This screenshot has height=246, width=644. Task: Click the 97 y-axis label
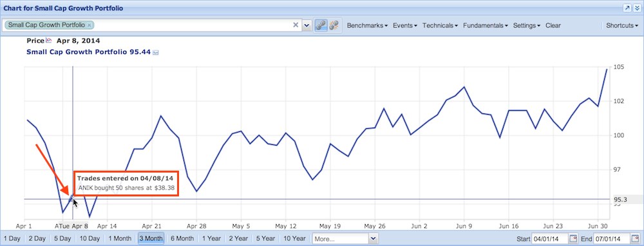click(x=618, y=169)
